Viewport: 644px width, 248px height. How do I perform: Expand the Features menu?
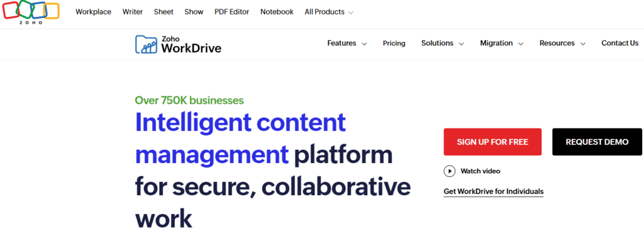347,43
